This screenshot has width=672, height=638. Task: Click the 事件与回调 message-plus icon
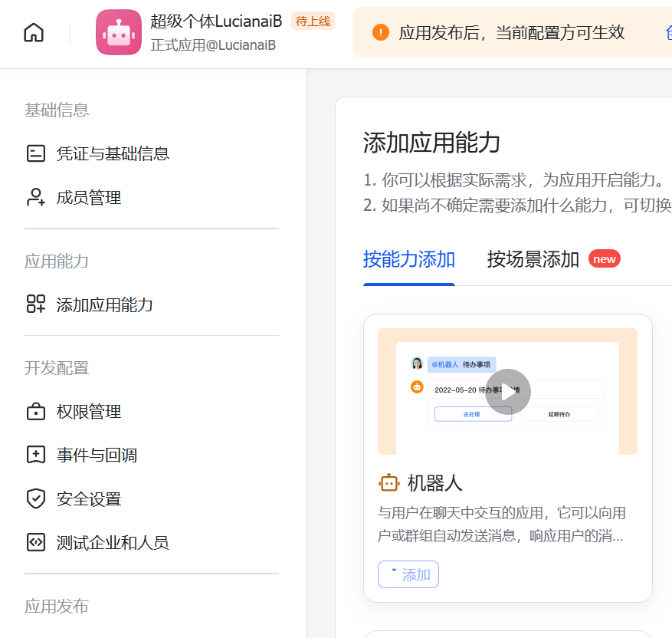coord(36,455)
